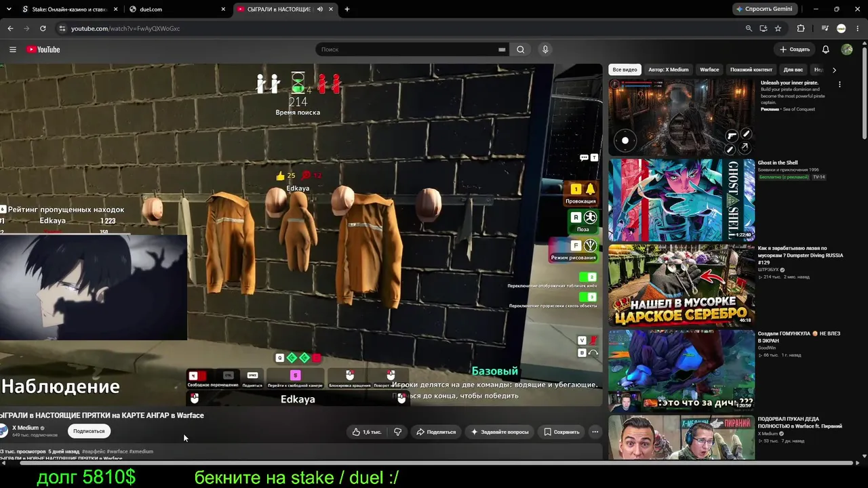868x488 pixels.
Task: View site information icon in address bar
Action: [x=62, y=28]
